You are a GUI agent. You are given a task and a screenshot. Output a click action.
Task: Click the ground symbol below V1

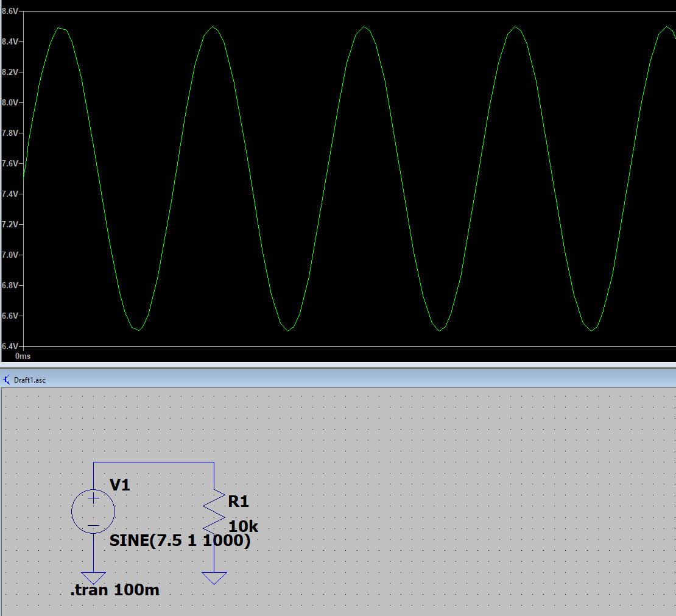point(93,578)
